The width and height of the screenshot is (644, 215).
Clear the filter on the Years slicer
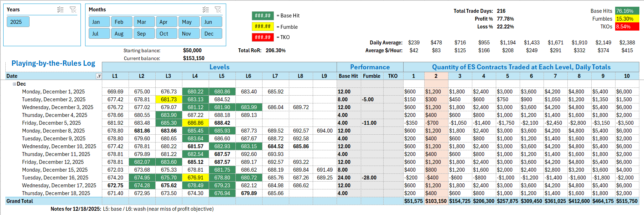[x=73, y=10]
